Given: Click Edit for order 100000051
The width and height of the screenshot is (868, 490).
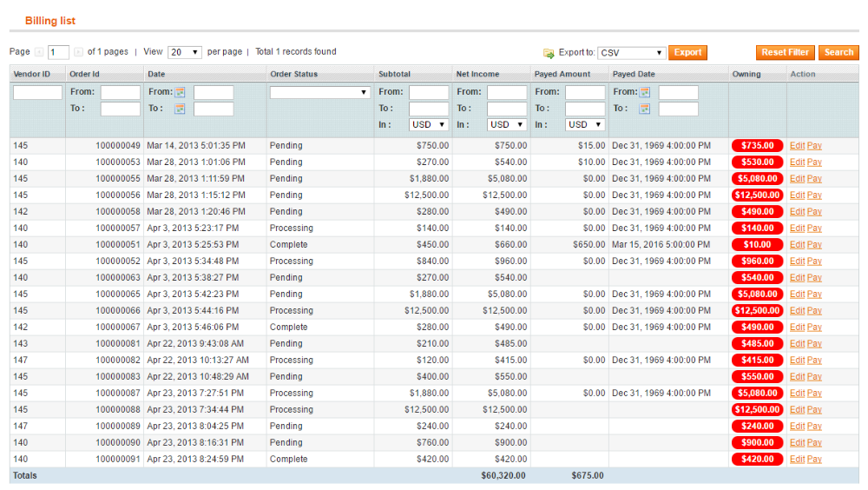Looking at the screenshot, I should [797, 244].
